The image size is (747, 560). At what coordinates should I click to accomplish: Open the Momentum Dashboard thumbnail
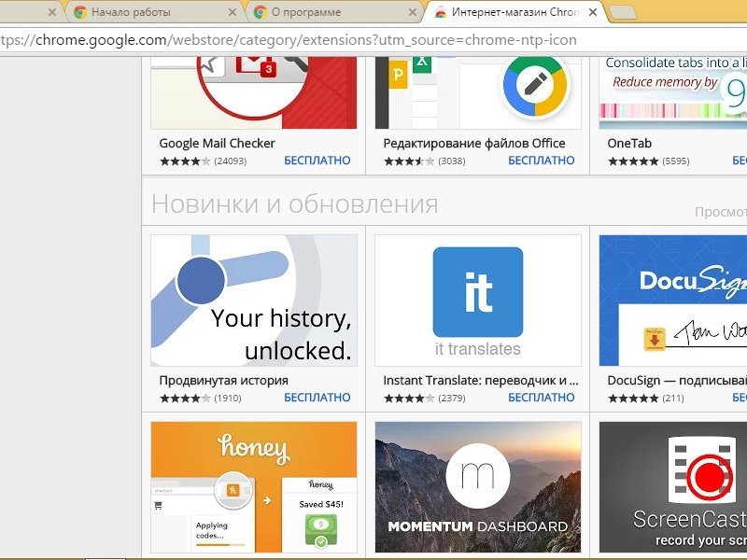click(x=478, y=486)
